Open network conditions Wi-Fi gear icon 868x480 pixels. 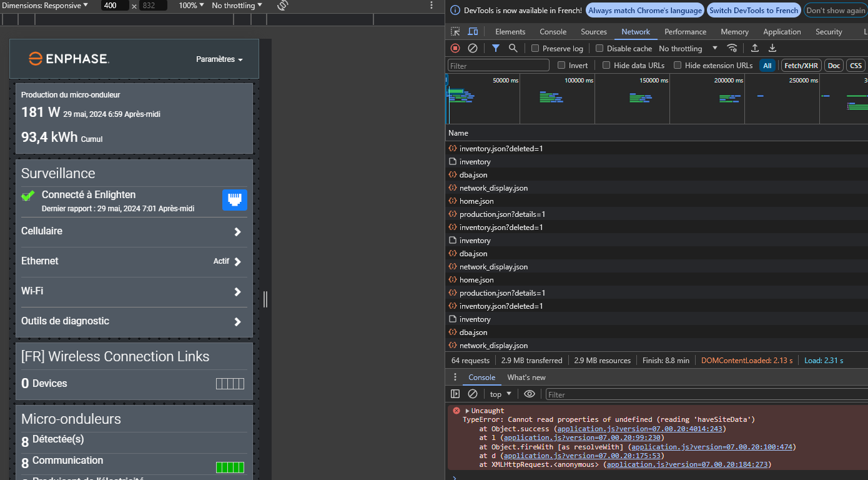pyautogui.click(x=732, y=48)
